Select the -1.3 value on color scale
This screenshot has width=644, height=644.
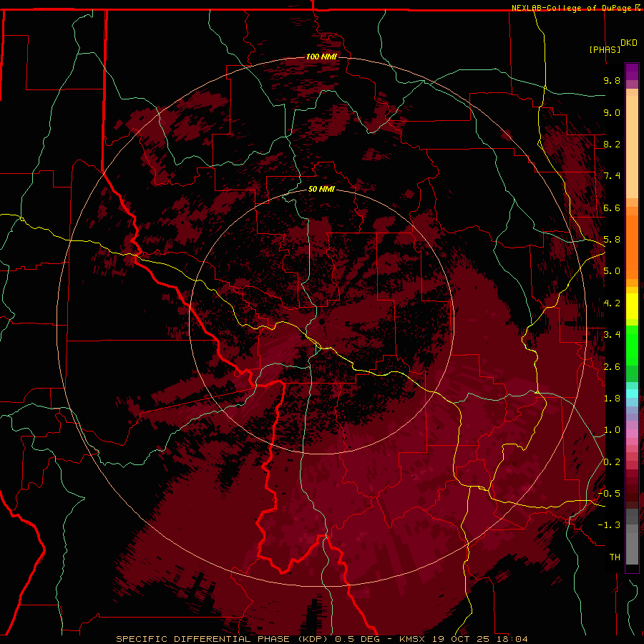pyautogui.click(x=609, y=526)
